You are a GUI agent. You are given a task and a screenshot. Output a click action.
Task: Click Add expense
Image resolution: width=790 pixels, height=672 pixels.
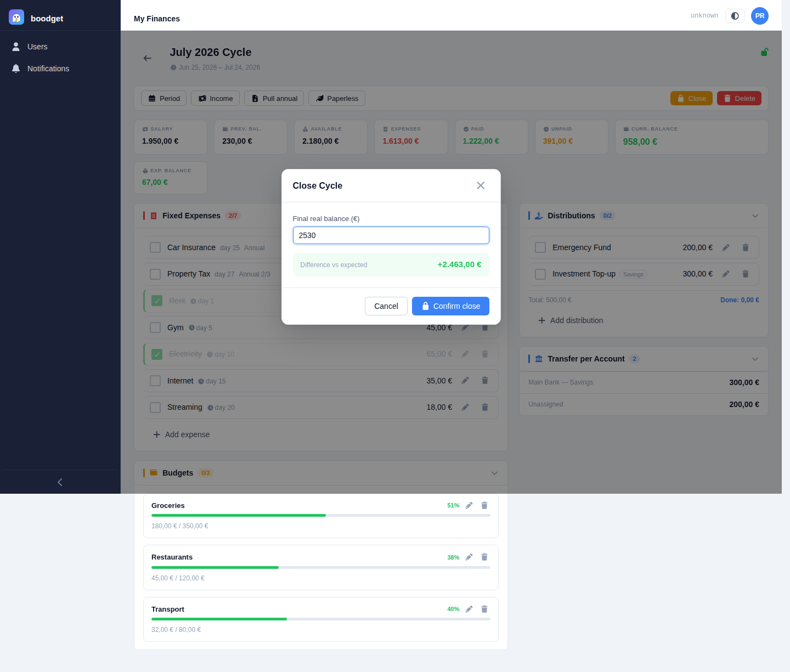tap(182, 434)
